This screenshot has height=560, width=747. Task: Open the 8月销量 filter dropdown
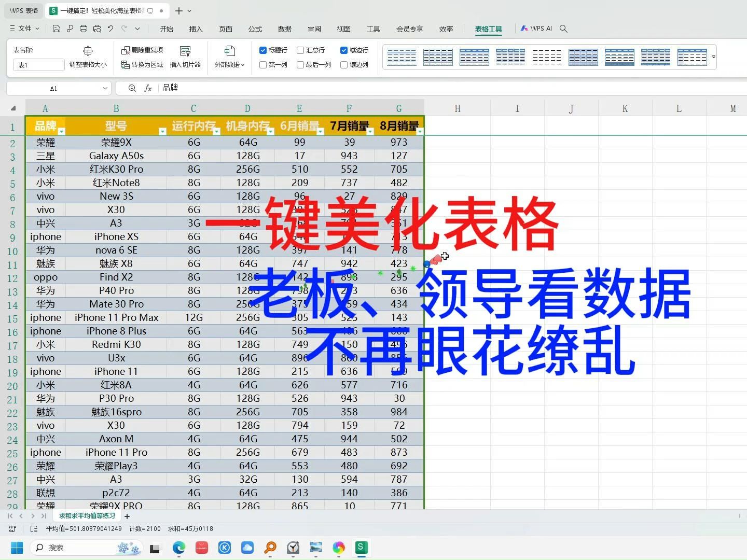pos(420,131)
